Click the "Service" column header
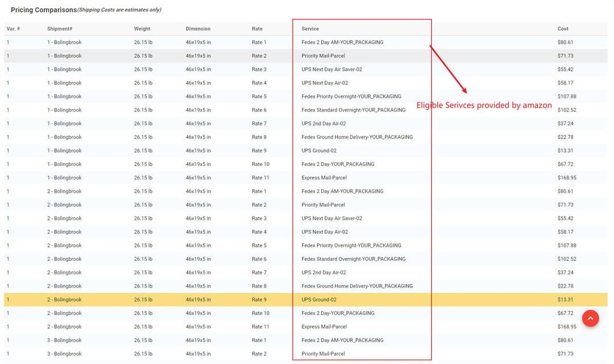Image resolution: width=614 pixels, height=364 pixels. click(310, 29)
